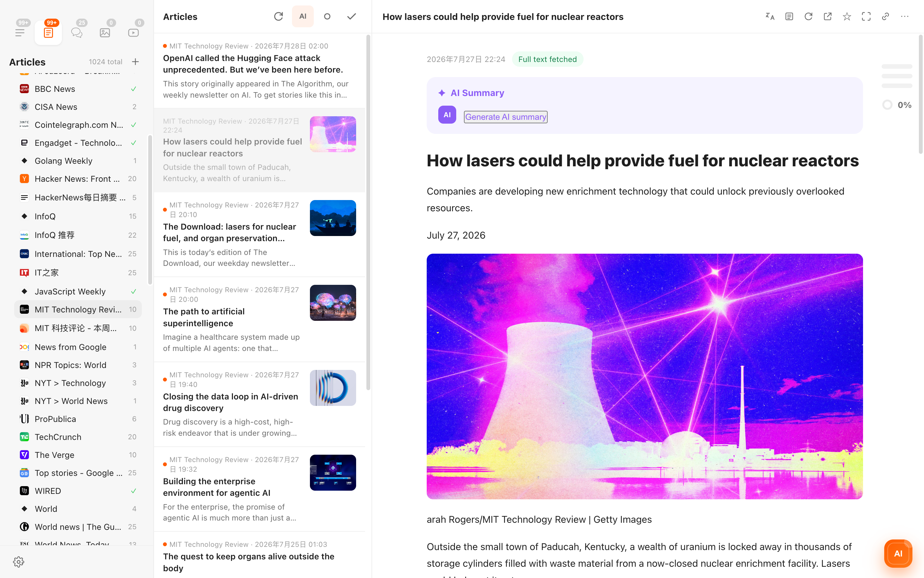Switch to the social posts tab
This screenshot has height=578, width=924.
(x=77, y=32)
